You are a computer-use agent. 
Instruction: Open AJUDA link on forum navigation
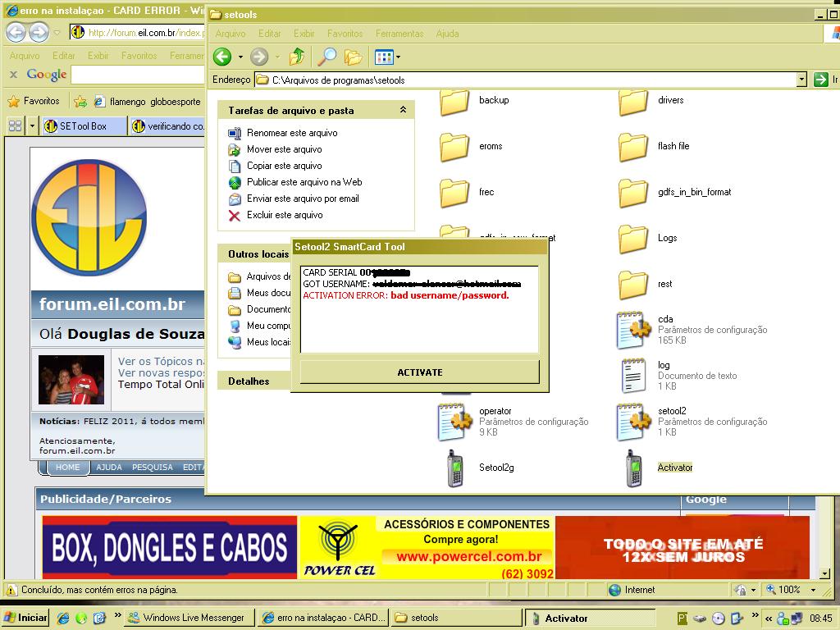[x=109, y=467]
